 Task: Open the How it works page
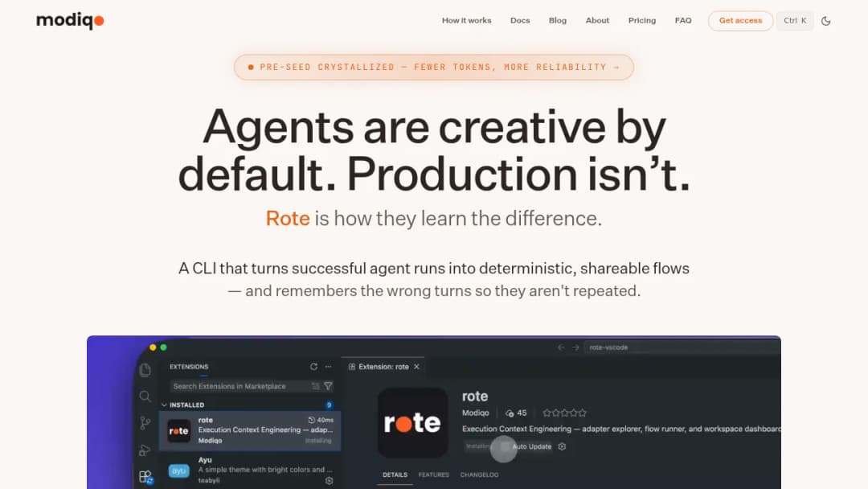(x=466, y=20)
